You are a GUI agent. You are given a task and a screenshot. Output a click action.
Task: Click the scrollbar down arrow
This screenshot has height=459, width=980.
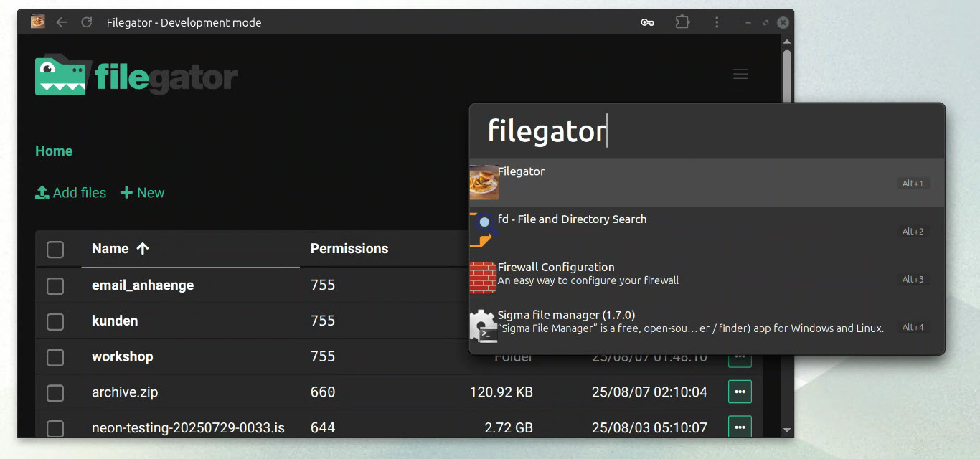pos(787,430)
